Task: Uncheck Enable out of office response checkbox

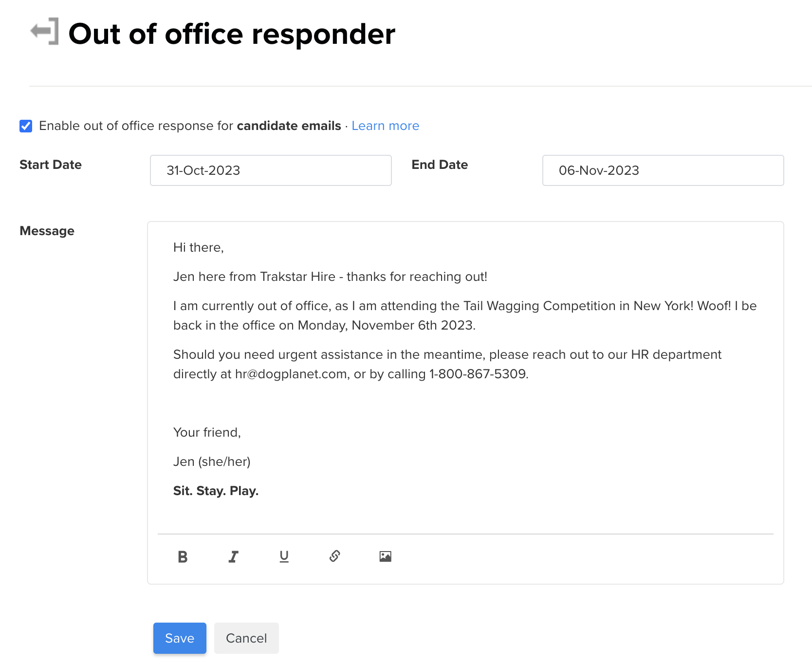Action: (26, 126)
